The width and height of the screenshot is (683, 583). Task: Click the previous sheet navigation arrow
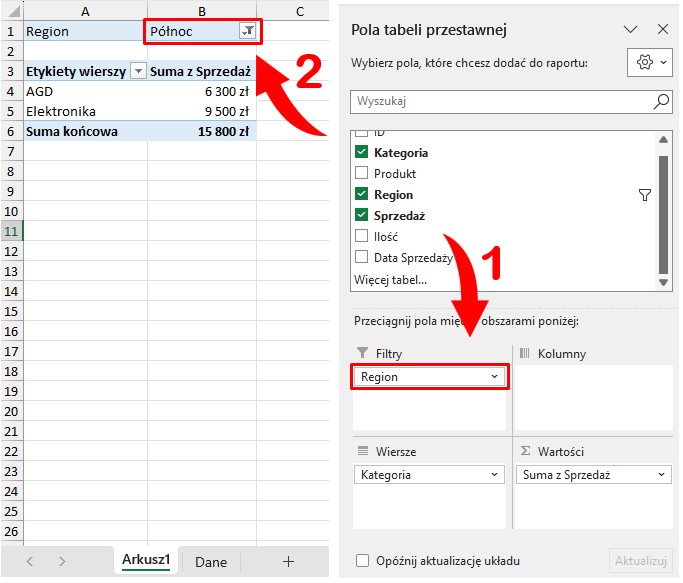pyautogui.click(x=30, y=561)
